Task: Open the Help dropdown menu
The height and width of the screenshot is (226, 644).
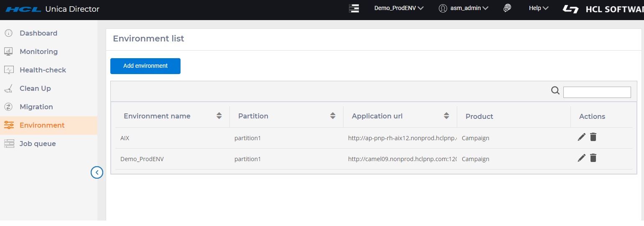Action: click(538, 8)
